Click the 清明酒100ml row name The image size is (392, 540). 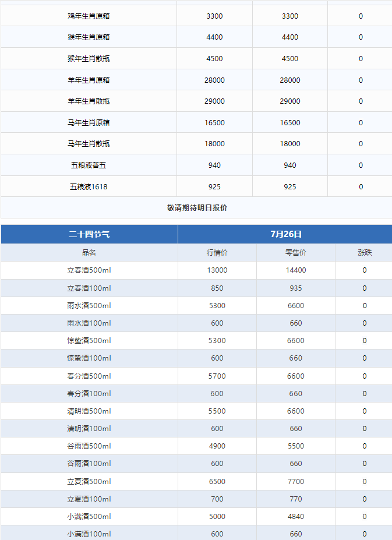tap(89, 429)
